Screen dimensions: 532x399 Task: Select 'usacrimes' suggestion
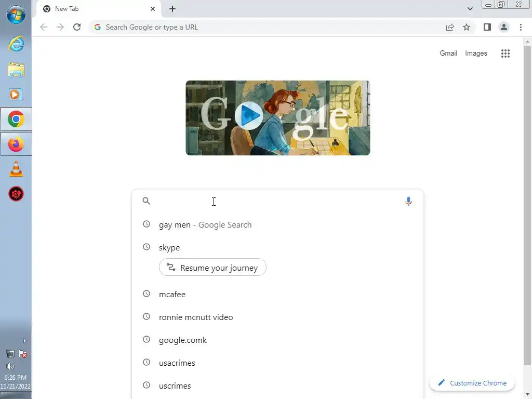pos(277,363)
